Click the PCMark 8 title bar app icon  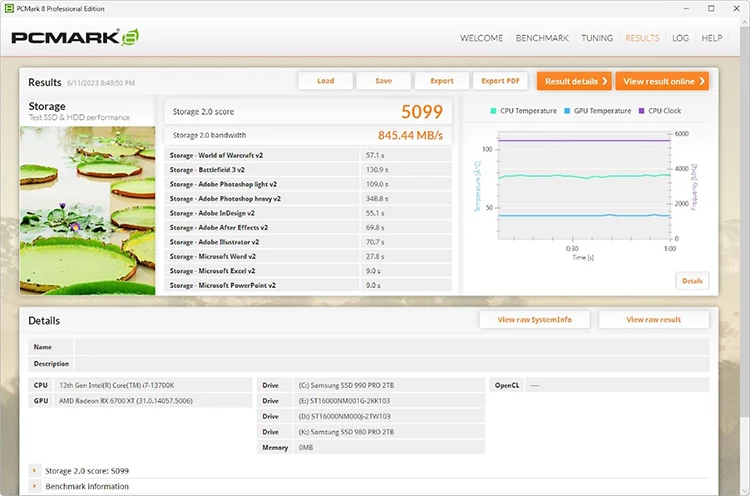point(9,9)
